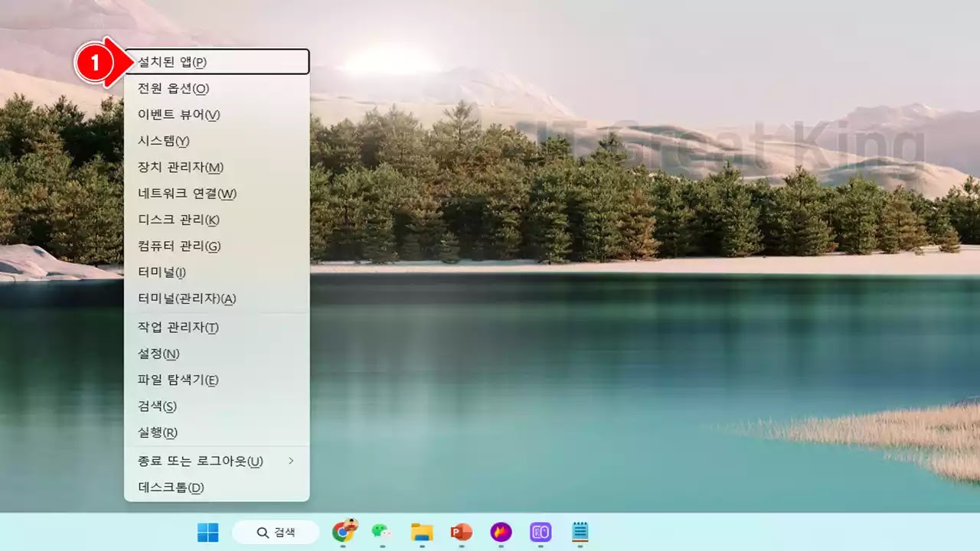This screenshot has width=980, height=551.
Task: Open 설정(N) from the menu
Action: pyautogui.click(x=217, y=354)
